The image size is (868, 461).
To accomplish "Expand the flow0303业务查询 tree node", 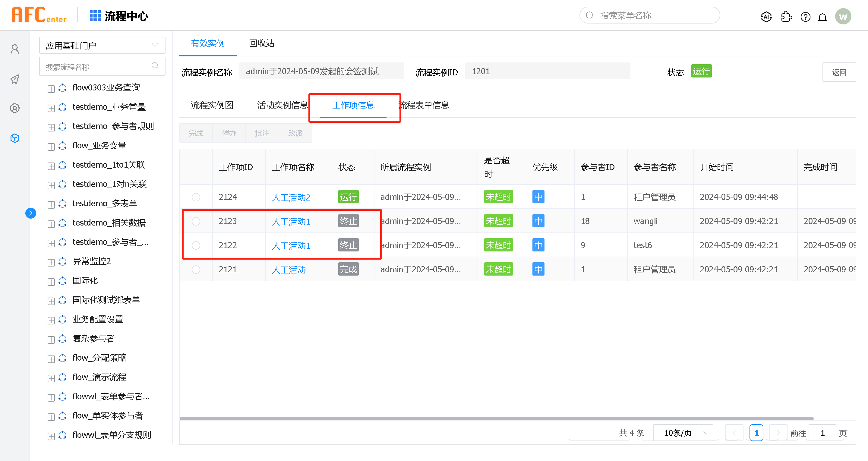I will (x=51, y=89).
